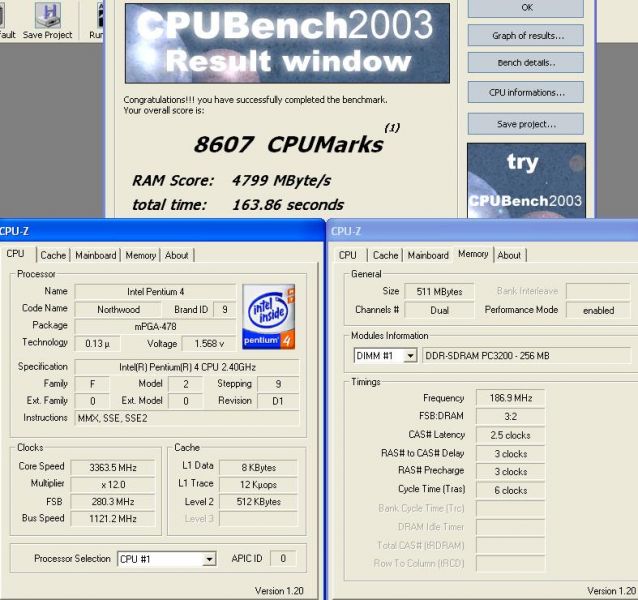
Task: Click the 8607 CPUMarks score
Action: 288,144
